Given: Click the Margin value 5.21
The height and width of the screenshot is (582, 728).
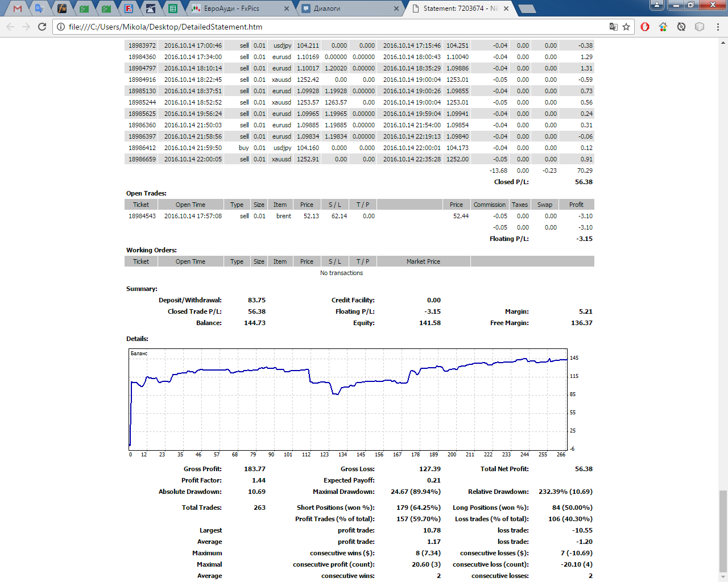Looking at the screenshot, I should coord(586,311).
